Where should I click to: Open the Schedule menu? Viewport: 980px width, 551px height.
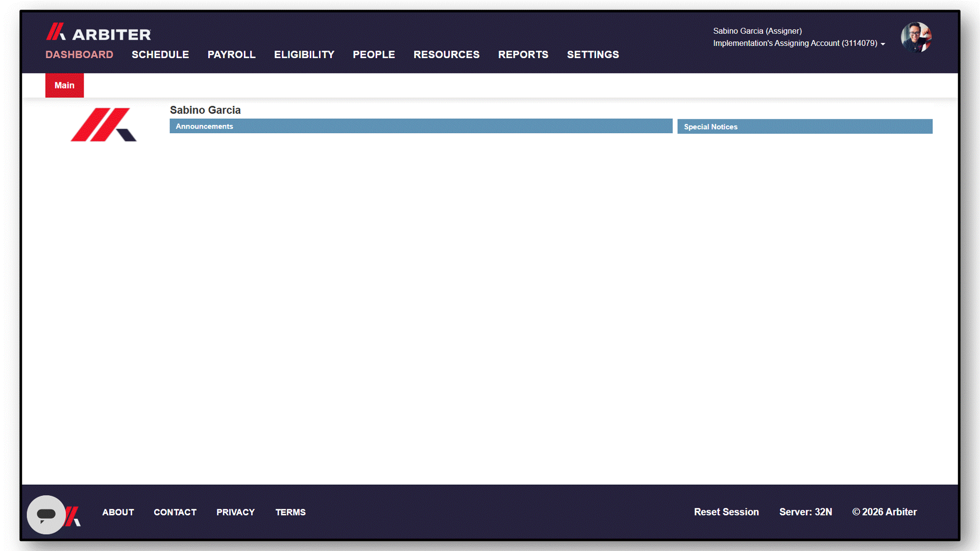[160, 55]
